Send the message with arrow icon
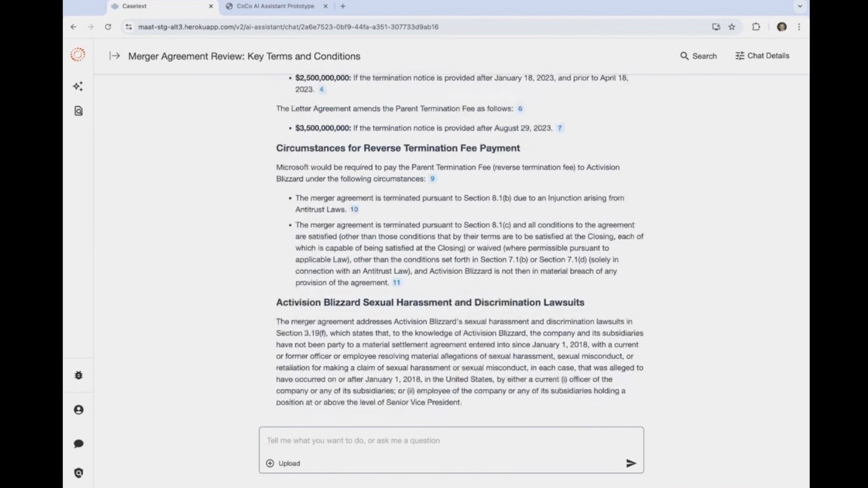Screen dimensions: 868x488 click(x=631, y=463)
